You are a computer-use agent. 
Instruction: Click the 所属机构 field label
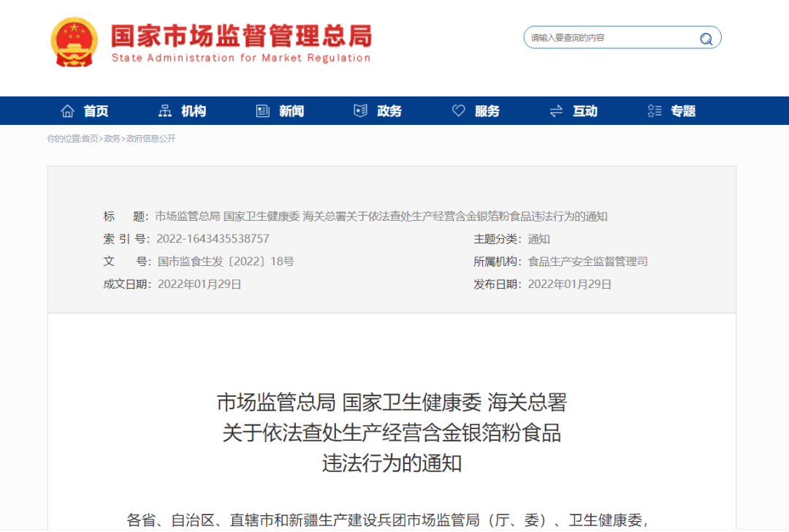498,261
